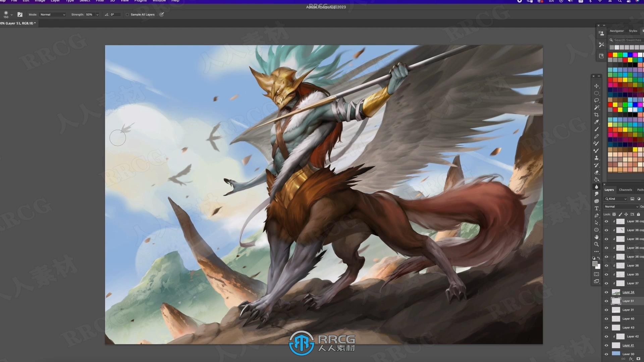
Task: Switch to the Layers tab
Action: pyautogui.click(x=609, y=190)
